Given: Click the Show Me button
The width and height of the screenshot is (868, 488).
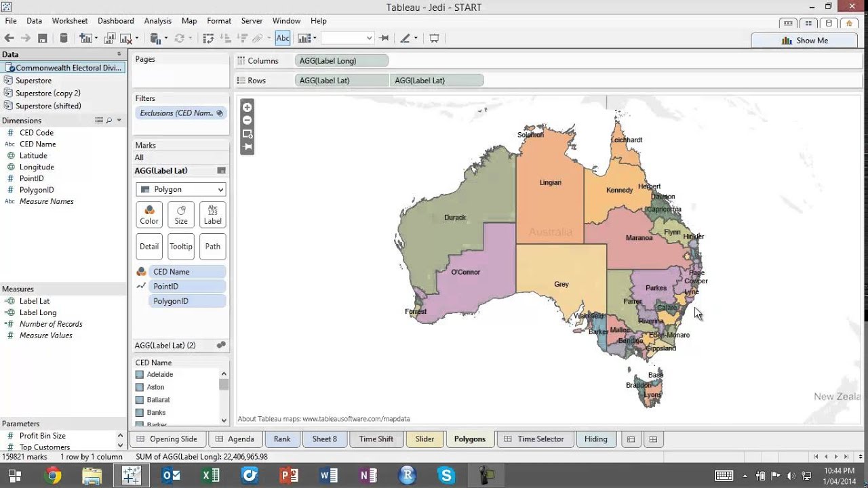Looking at the screenshot, I should [x=805, y=41].
